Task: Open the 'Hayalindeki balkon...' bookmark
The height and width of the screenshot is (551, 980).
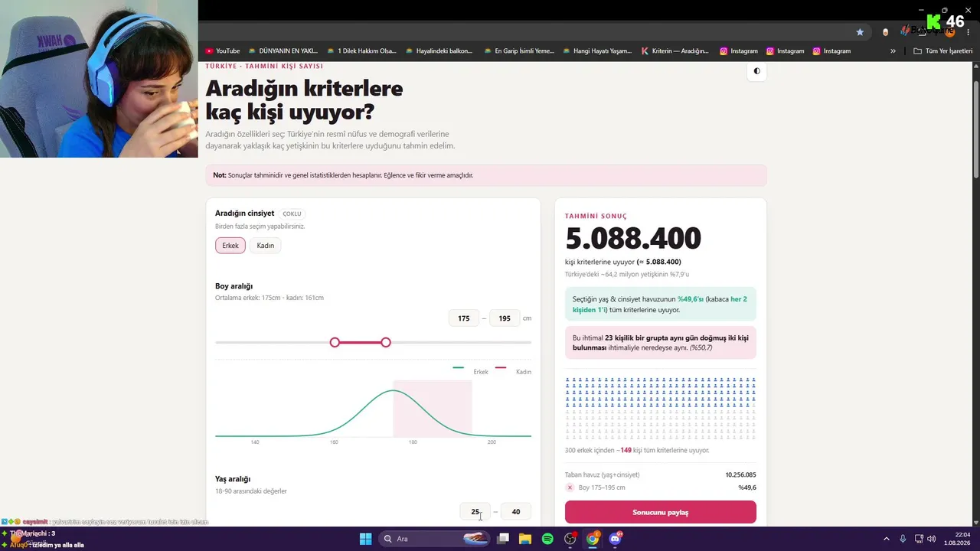Action: 439,51
